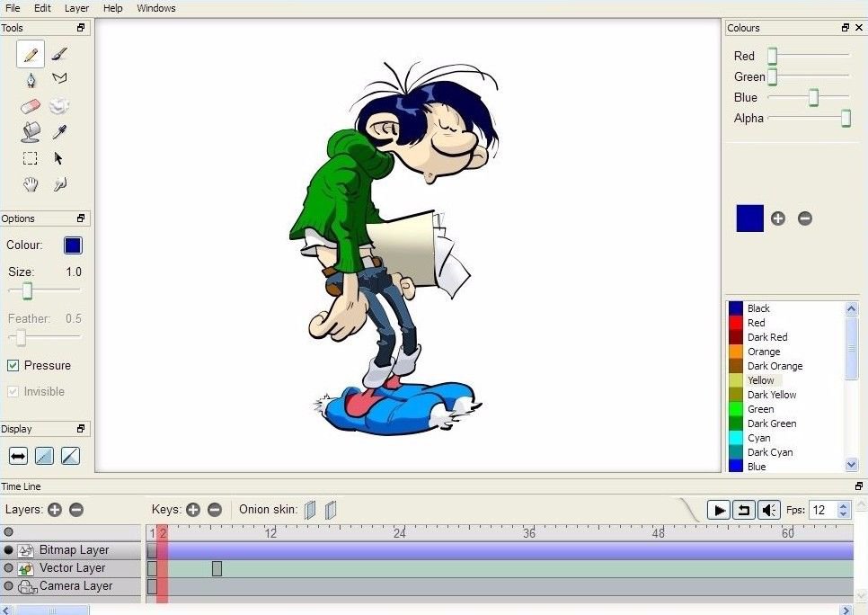868x615 pixels.
Task: Enable the Pressure option
Action: pos(13,365)
